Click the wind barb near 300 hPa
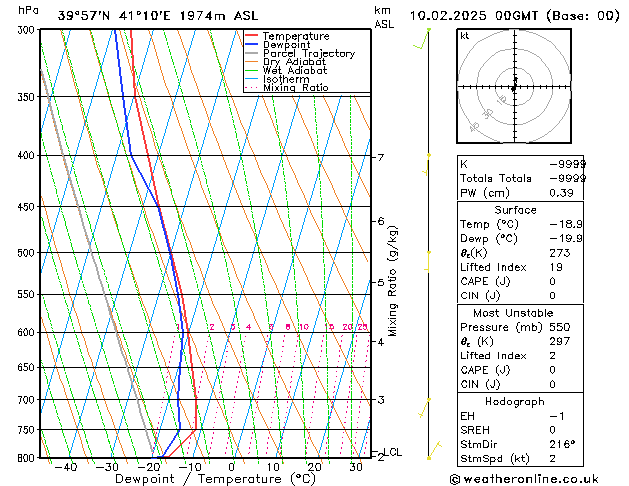629x486 pixels. (x=422, y=39)
